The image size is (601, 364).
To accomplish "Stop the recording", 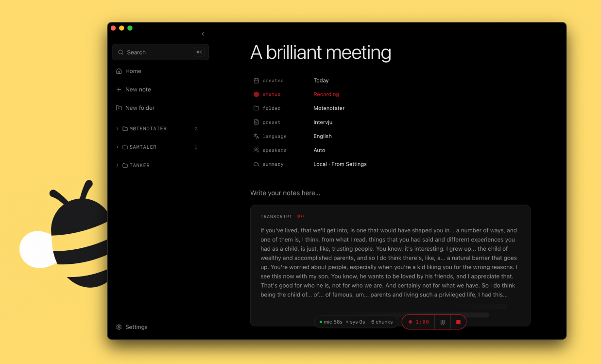I will (x=458, y=322).
